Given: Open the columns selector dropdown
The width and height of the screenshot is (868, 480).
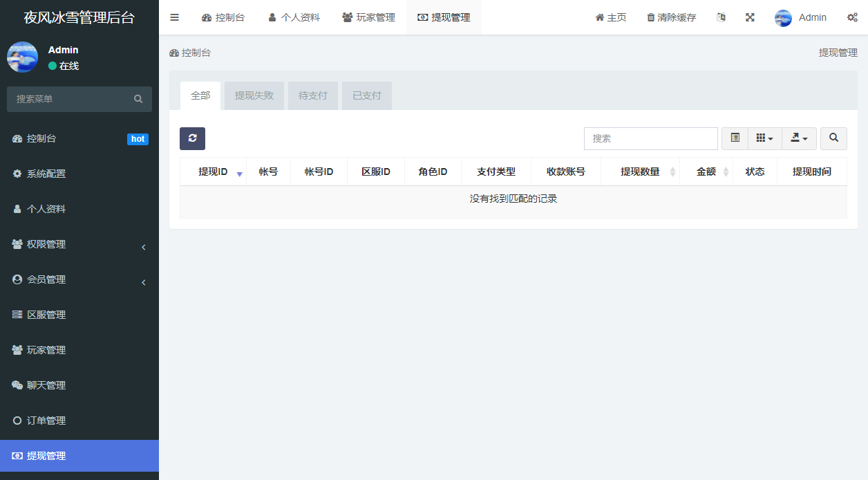Looking at the screenshot, I should click(764, 138).
